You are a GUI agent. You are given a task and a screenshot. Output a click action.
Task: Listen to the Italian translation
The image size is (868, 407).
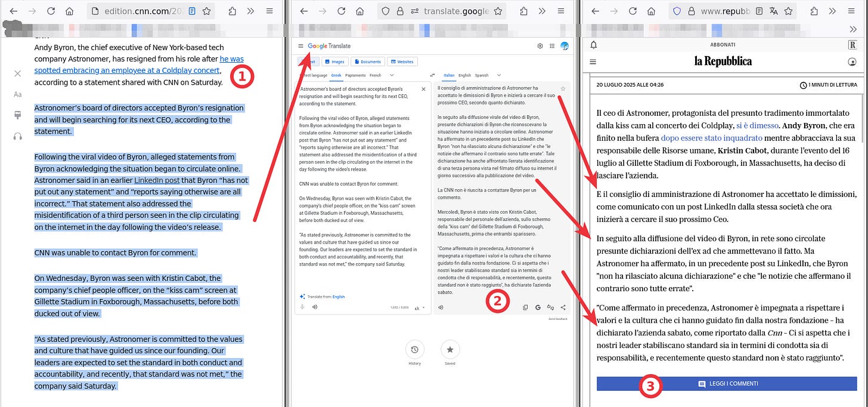coord(441,307)
